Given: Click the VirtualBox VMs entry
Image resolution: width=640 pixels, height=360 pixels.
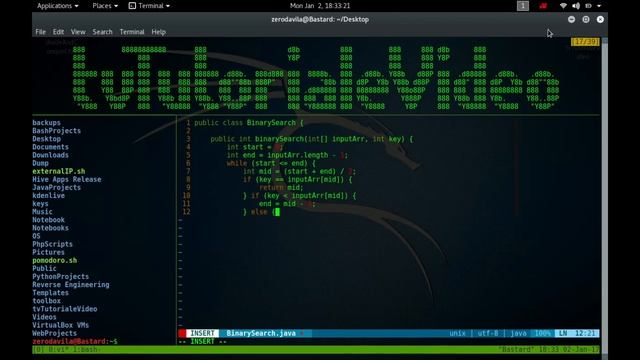Looking at the screenshot, I should point(60,325).
